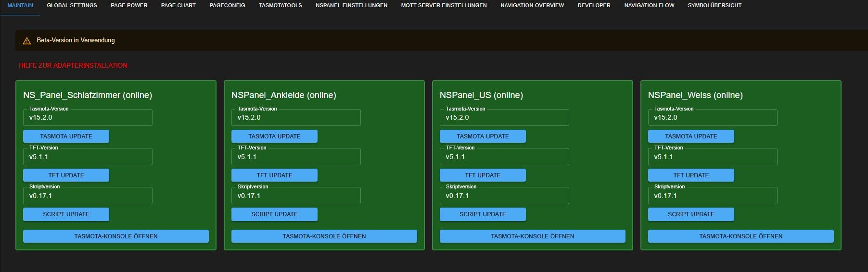
Task: Open the Symbolübersicht tab
Action: 715,5
